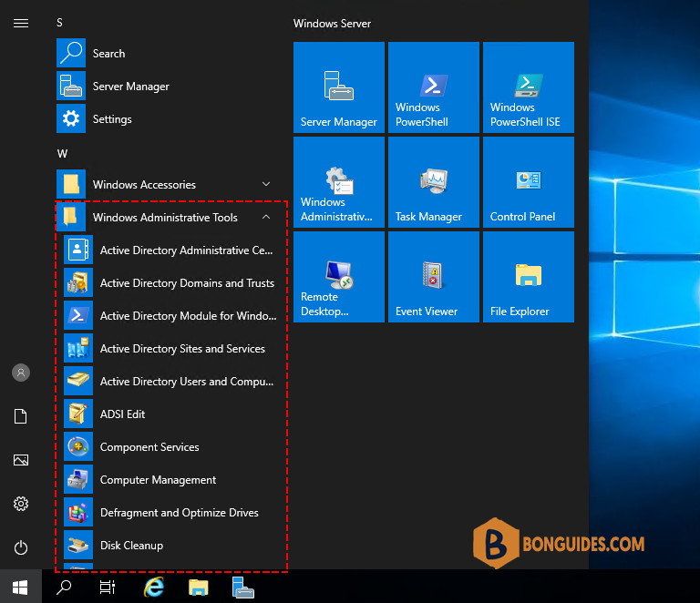
Task: Open the Control Panel tile
Action: [x=529, y=182]
